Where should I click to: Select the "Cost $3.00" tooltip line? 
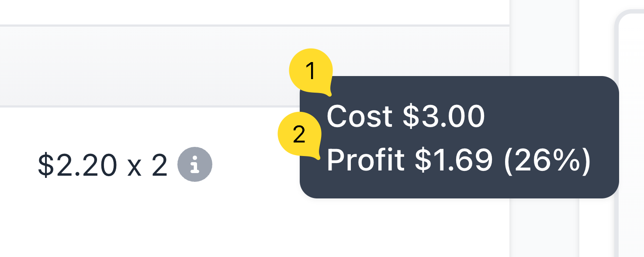pos(405,117)
